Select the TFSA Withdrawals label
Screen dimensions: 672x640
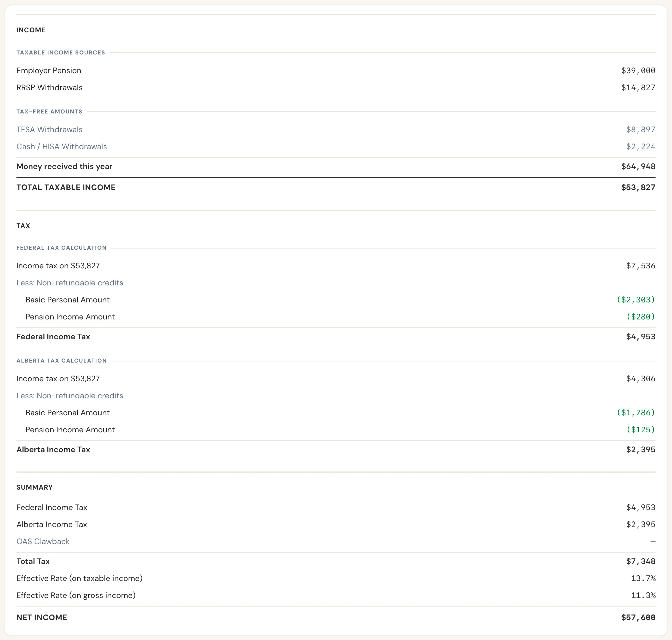click(49, 130)
